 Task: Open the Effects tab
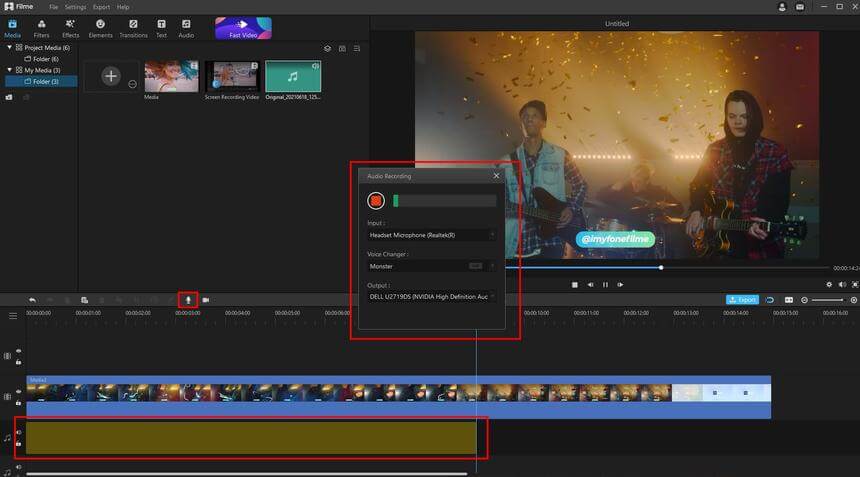(70, 29)
